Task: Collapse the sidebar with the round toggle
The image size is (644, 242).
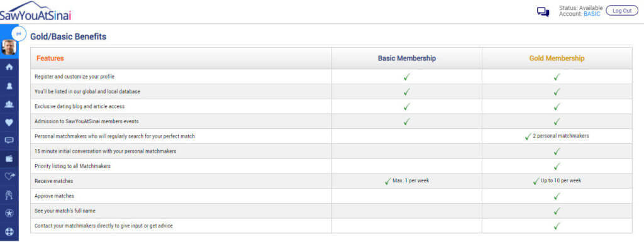Action: pyautogui.click(x=18, y=34)
